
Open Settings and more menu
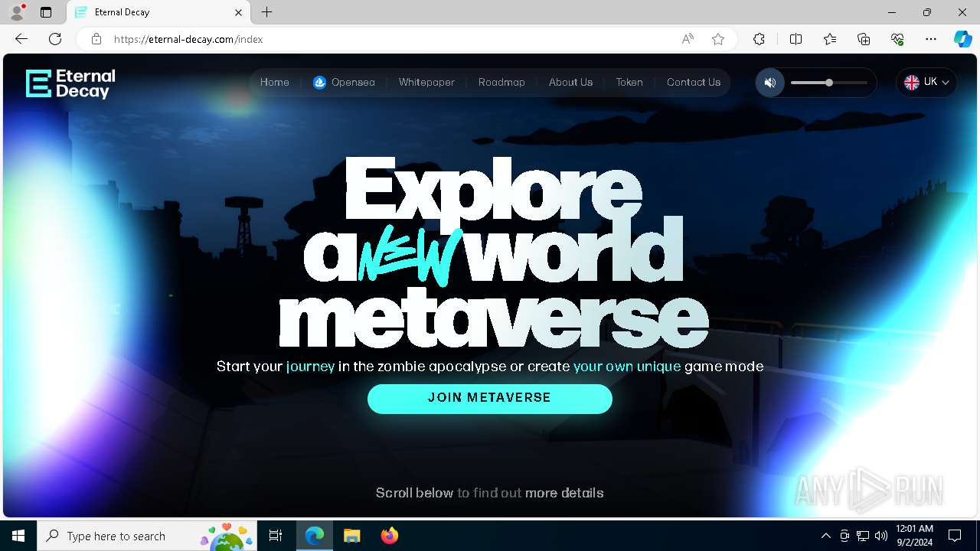click(931, 39)
